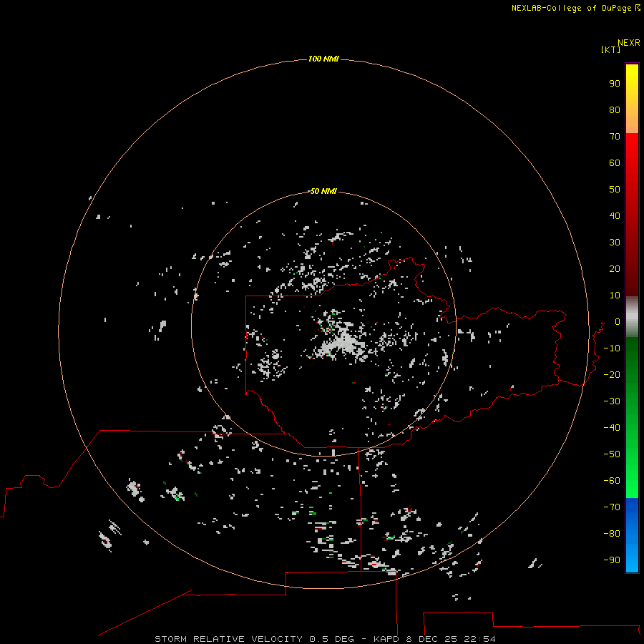Click the -70 tick label
644x644 pixels.
click(x=612, y=507)
